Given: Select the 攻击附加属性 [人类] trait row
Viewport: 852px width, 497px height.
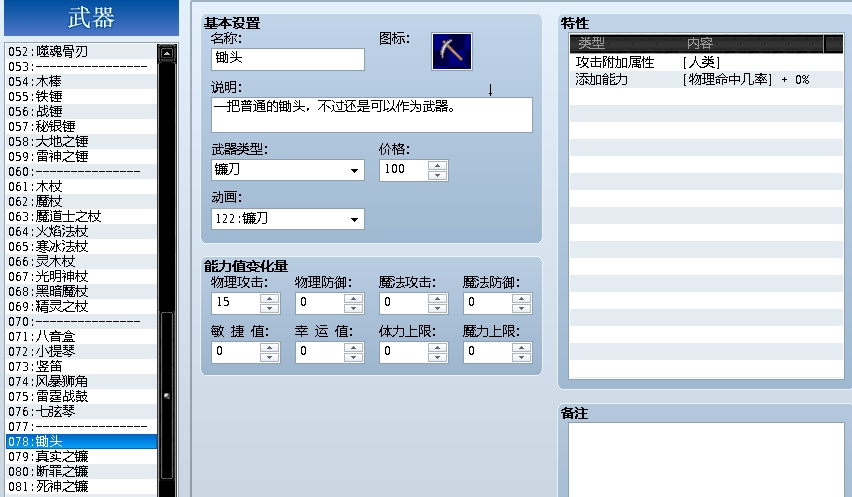Looking at the screenshot, I should (x=706, y=62).
